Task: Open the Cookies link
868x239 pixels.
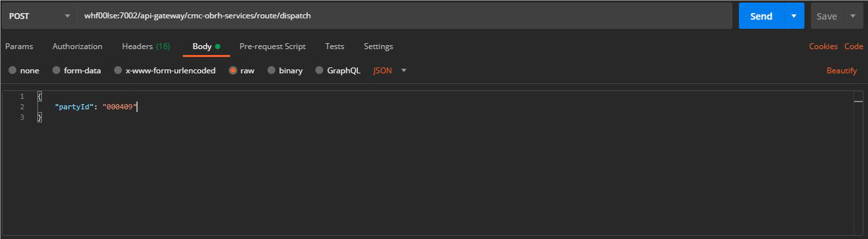Action: tap(823, 46)
